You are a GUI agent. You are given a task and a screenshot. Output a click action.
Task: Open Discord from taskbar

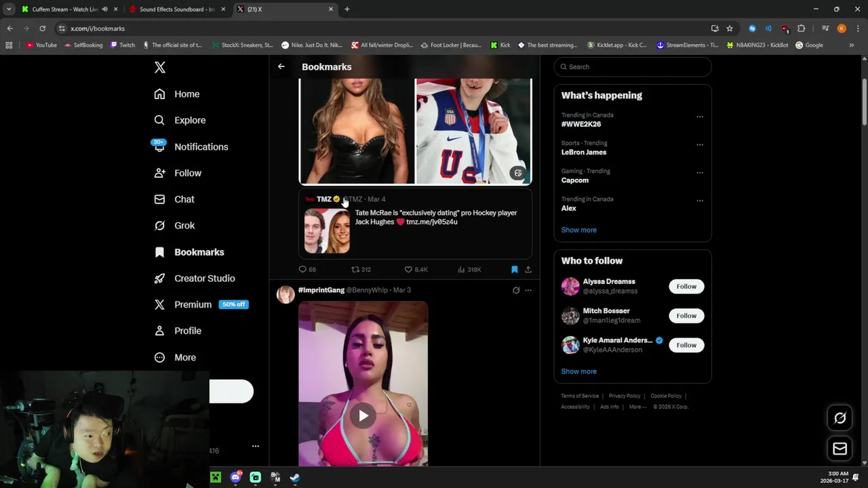[x=235, y=477]
